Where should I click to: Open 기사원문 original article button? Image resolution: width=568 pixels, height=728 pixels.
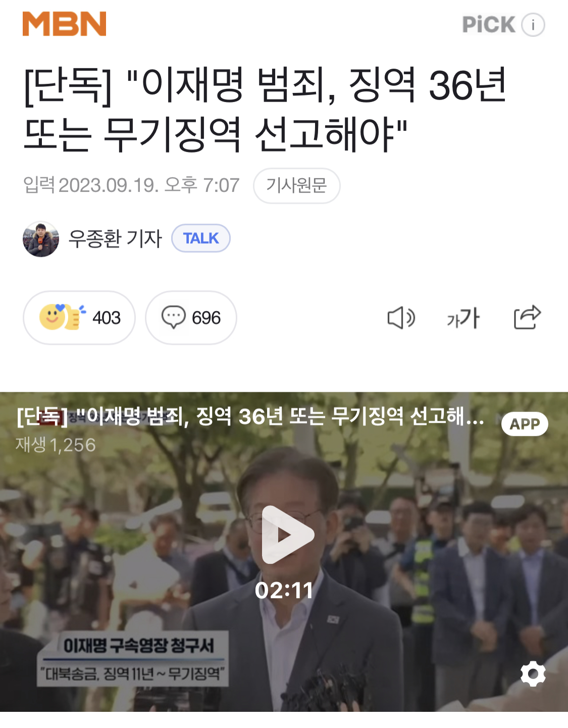coord(296,185)
